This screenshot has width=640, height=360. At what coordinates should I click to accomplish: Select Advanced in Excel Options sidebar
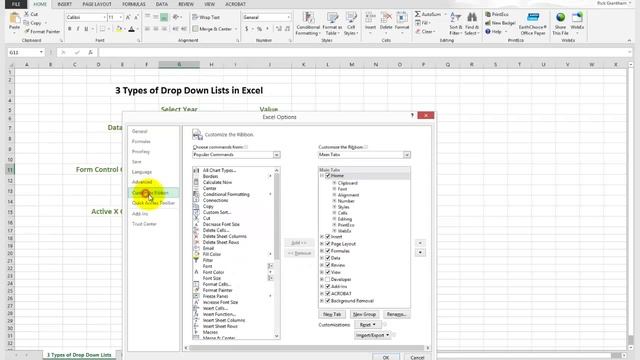click(142, 182)
